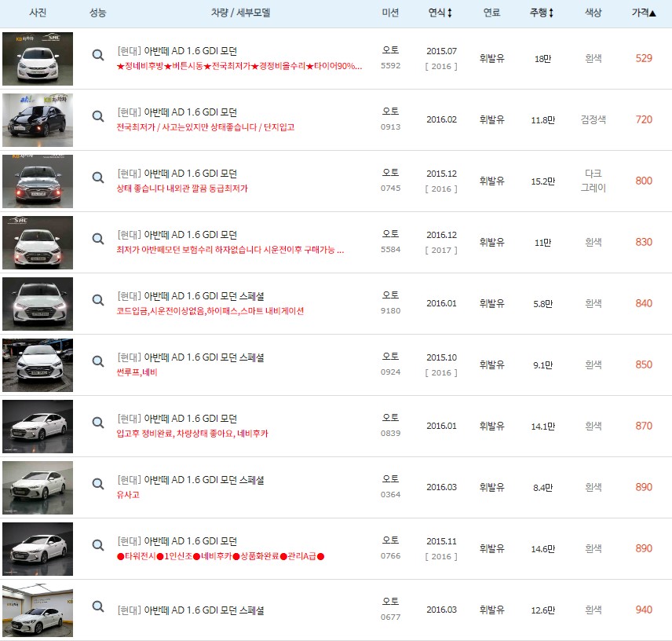This screenshot has width=672, height=641.
Task: Open 아반떼 AD 모던 listing dated 2015.11
Action: [177, 541]
